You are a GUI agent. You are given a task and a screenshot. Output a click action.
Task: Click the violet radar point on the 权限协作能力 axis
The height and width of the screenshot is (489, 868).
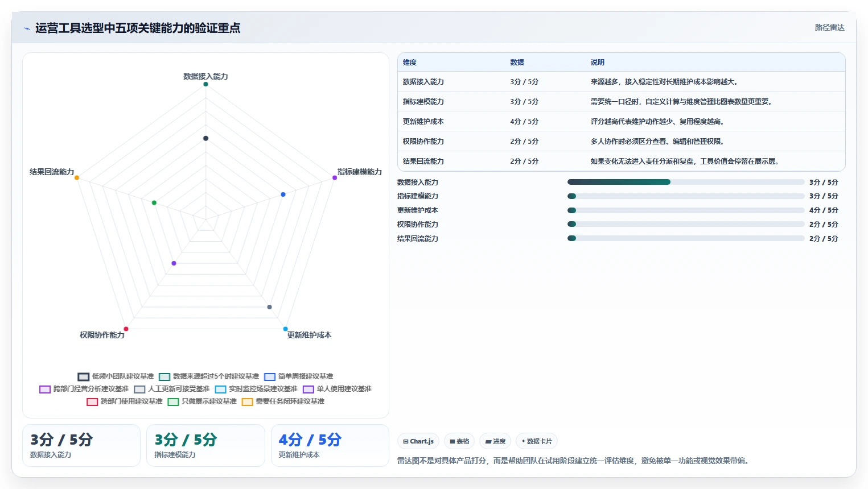click(x=174, y=263)
